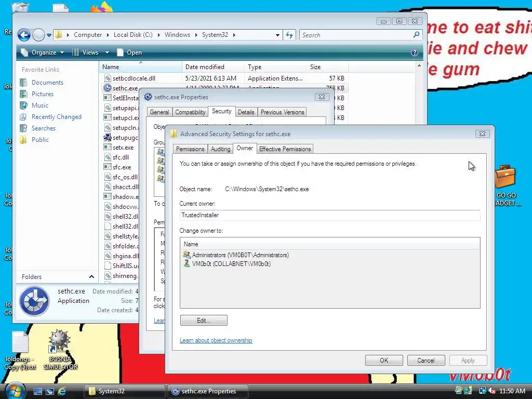Switch to System32 taskbar button

coord(124,391)
